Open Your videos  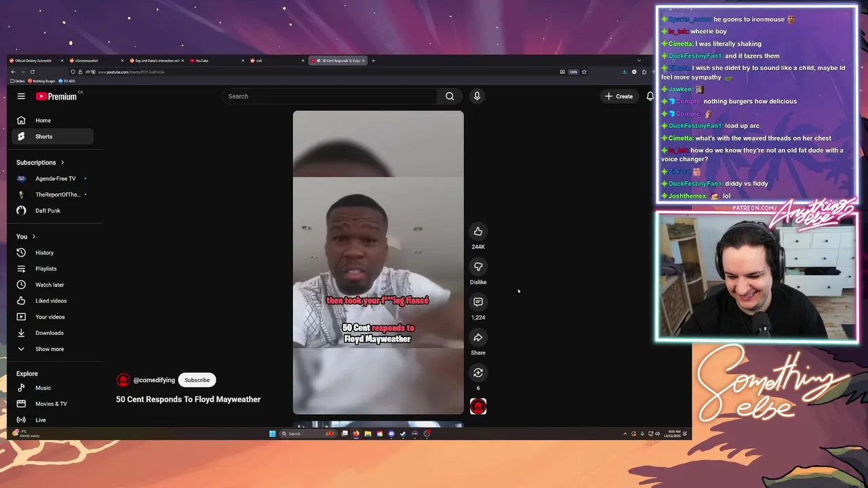pyautogui.click(x=52, y=317)
